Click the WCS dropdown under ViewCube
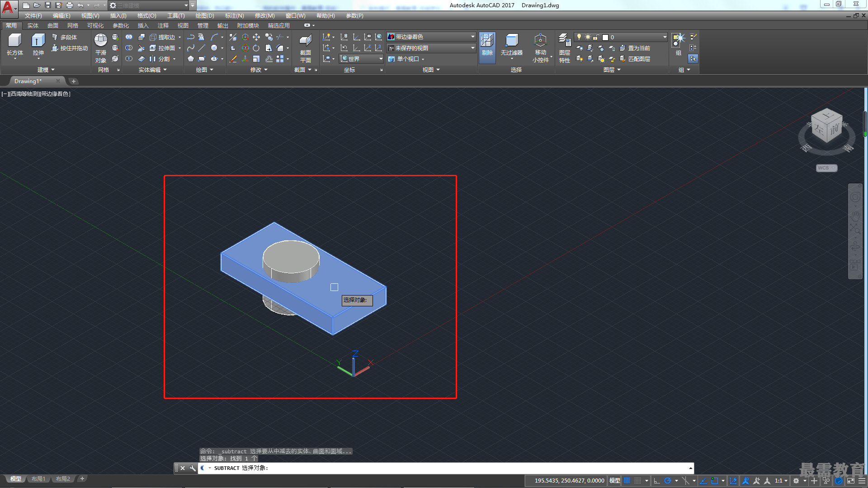Screen dimensions: 868x488 tap(826, 168)
